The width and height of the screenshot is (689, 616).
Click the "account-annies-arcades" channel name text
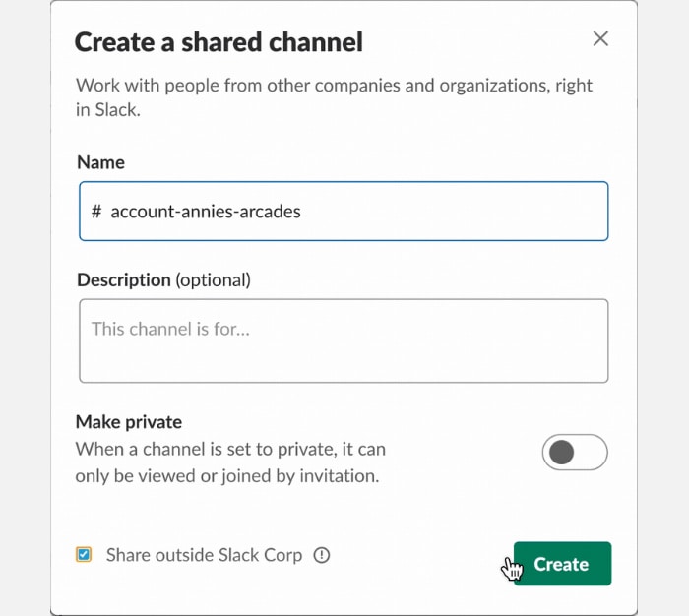[x=205, y=212]
